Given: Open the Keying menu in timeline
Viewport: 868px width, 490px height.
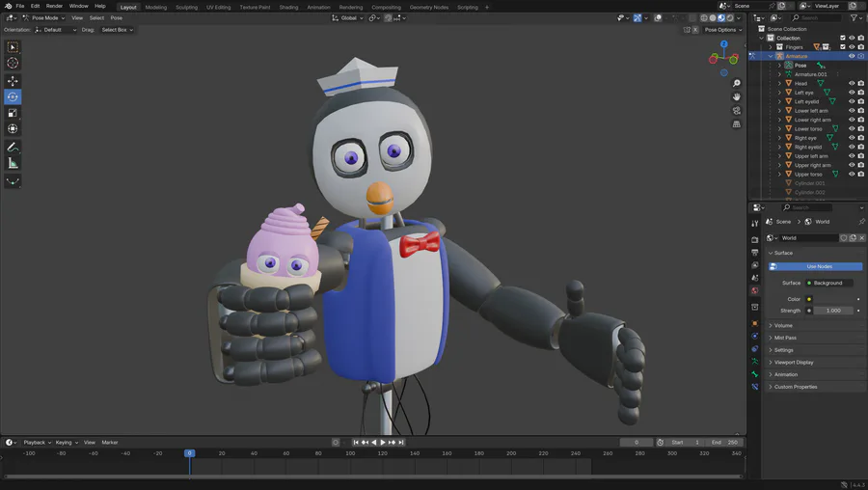Looking at the screenshot, I should (x=66, y=443).
